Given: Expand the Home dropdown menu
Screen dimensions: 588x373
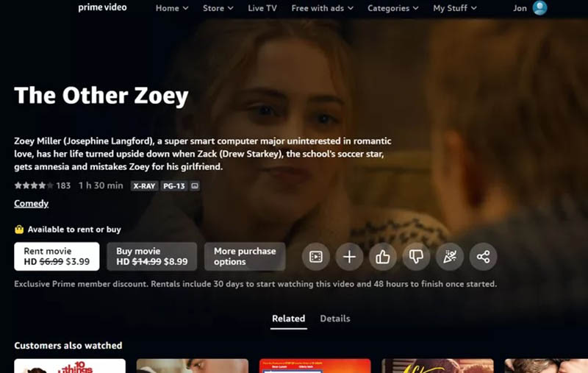Looking at the screenshot, I should pos(172,8).
